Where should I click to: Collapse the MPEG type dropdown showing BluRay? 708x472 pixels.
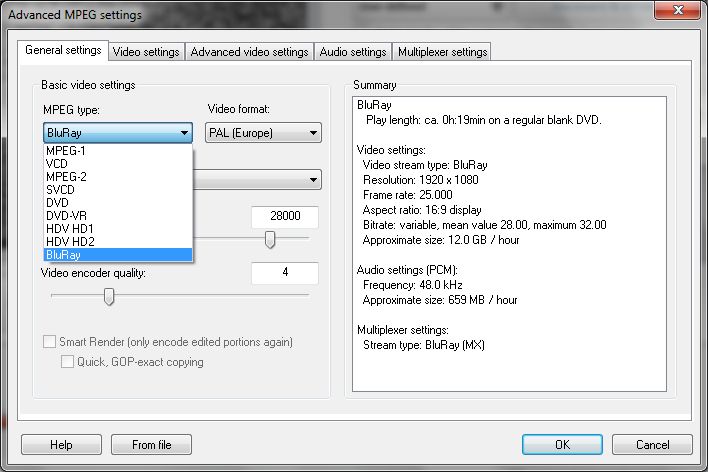click(118, 133)
